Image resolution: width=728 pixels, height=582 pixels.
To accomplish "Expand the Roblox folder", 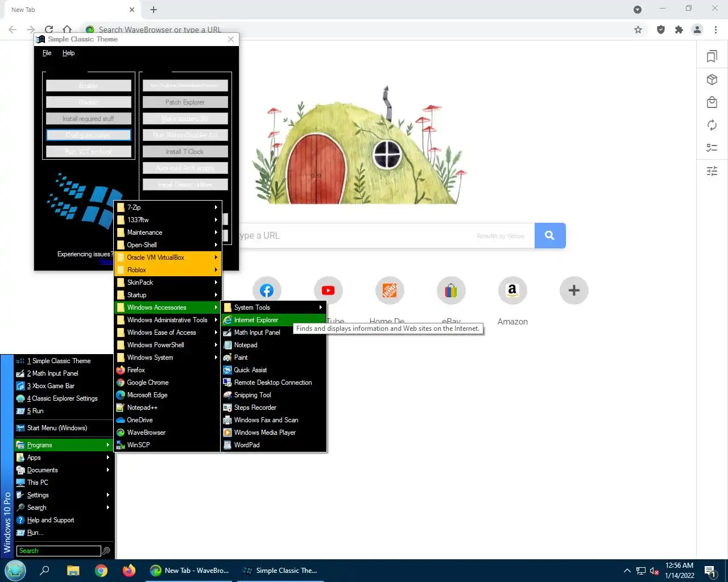I will tap(167, 270).
